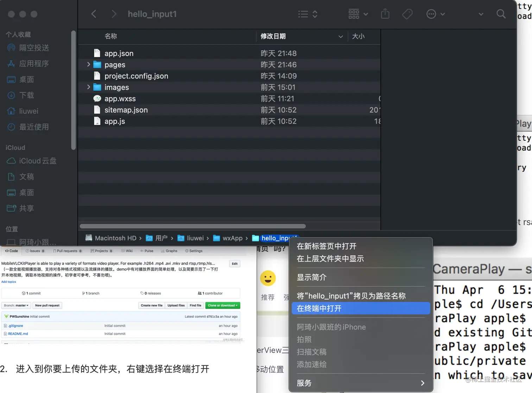Viewport: 532px width, 393px height.
Task: Click the Upload files button
Action: (x=176, y=305)
